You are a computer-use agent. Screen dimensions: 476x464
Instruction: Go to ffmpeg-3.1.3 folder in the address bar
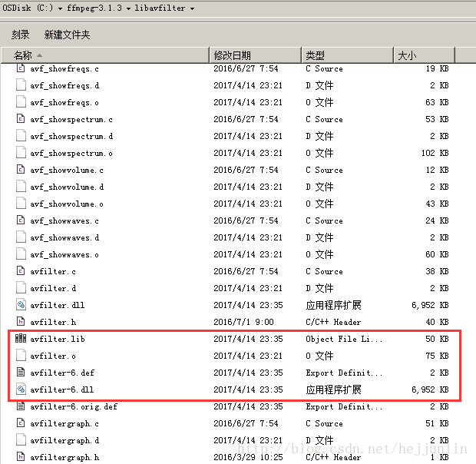[94, 8]
